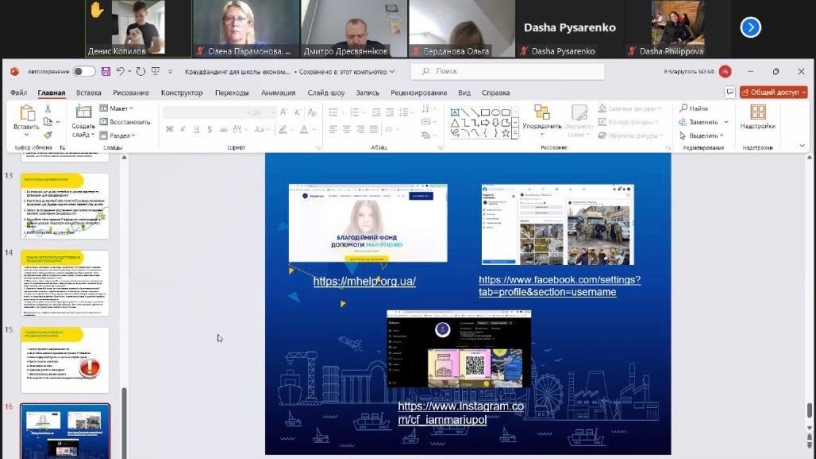This screenshot has height=459, width=816.
Task: Open the Запись ribbon tab
Action: (367, 93)
